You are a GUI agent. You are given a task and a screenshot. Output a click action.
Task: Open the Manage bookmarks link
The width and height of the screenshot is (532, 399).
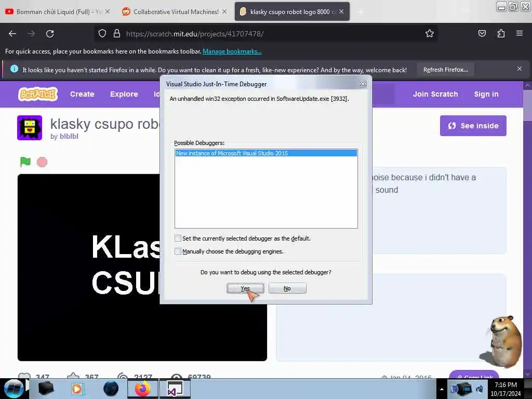tap(232, 51)
